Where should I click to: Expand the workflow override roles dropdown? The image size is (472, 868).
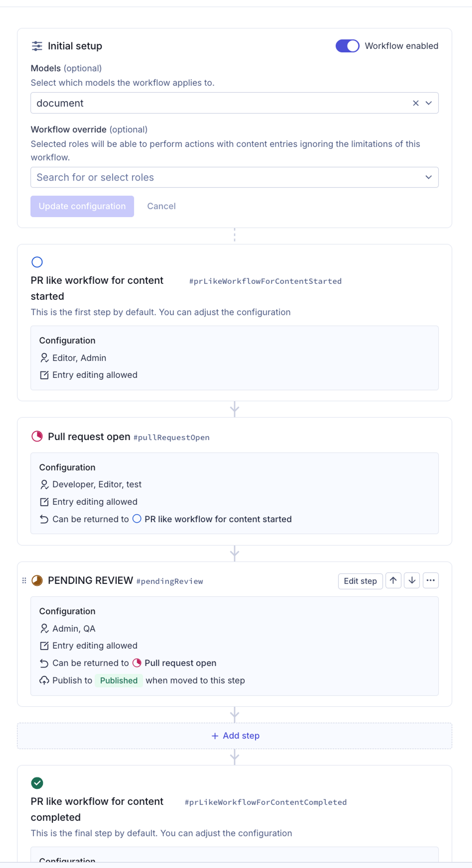coord(428,177)
